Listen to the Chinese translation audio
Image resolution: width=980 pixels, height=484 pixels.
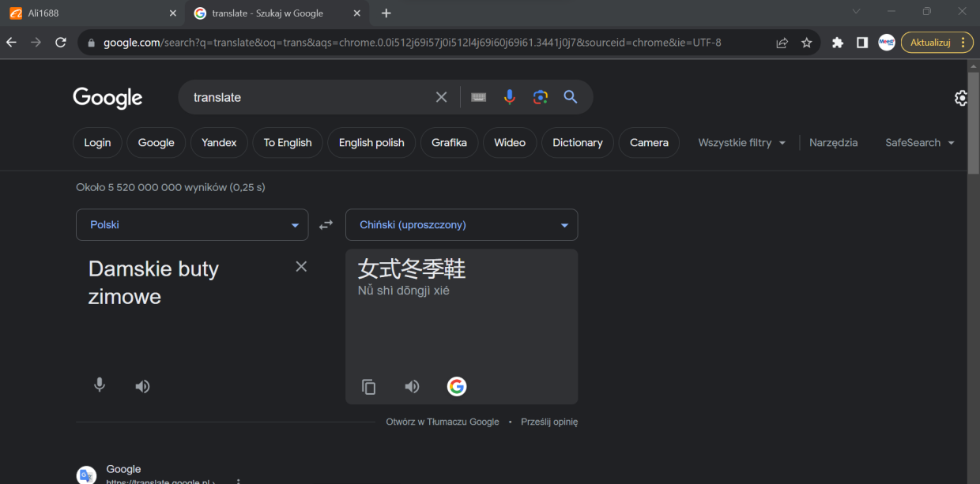pos(412,387)
